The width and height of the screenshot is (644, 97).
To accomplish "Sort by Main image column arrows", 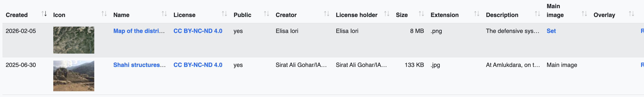I will [x=584, y=14].
